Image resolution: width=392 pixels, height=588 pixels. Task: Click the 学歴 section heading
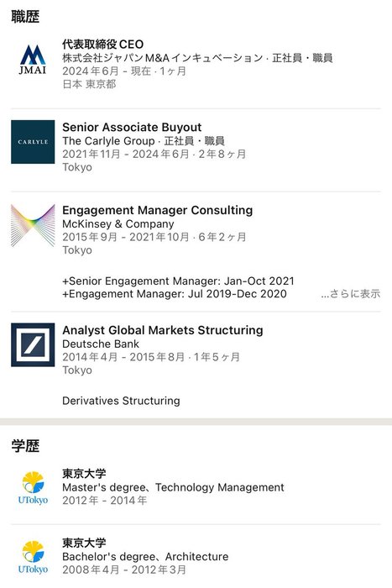pos(25,446)
